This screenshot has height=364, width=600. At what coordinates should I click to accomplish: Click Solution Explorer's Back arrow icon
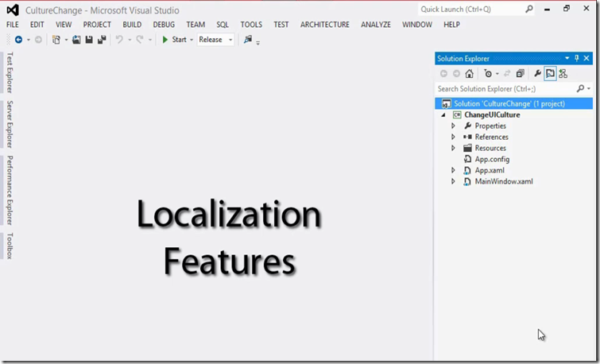443,73
